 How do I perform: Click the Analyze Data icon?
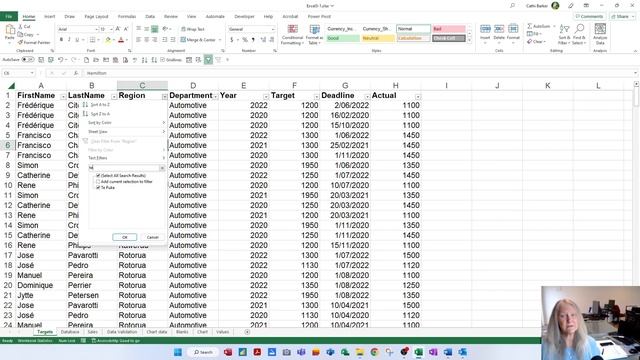[x=600, y=29]
